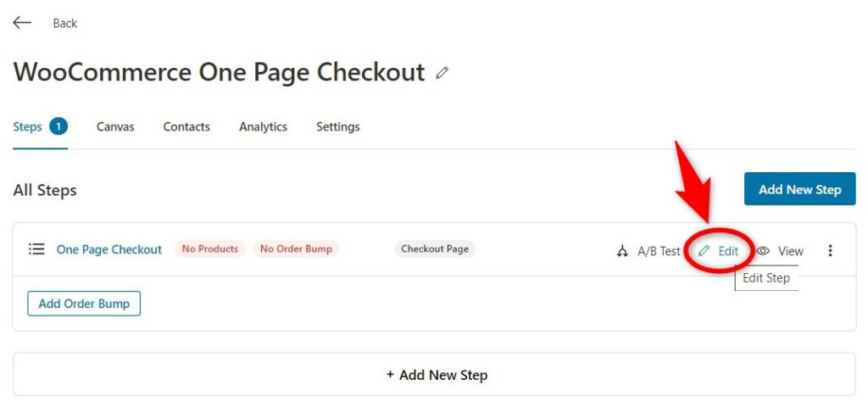868x413 pixels.
Task: Click the eye icon next to View
Action: [763, 251]
